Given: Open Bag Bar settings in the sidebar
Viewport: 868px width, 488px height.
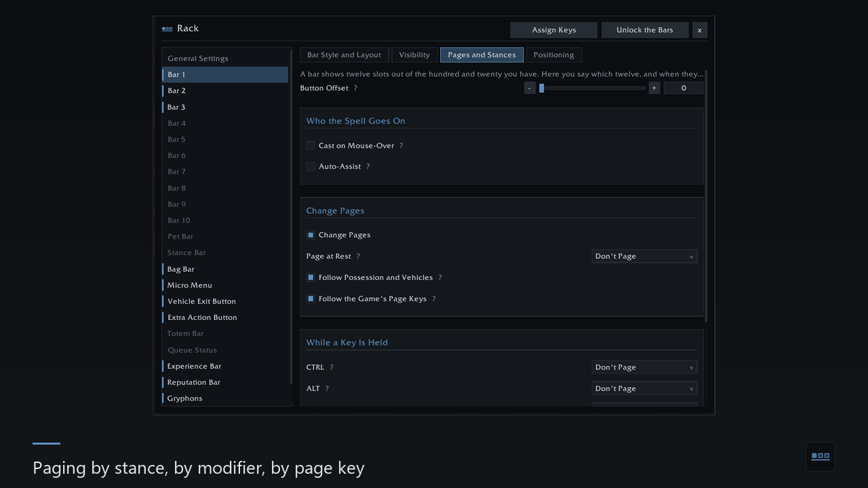Looking at the screenshot, I should click(x=225, y=269).
